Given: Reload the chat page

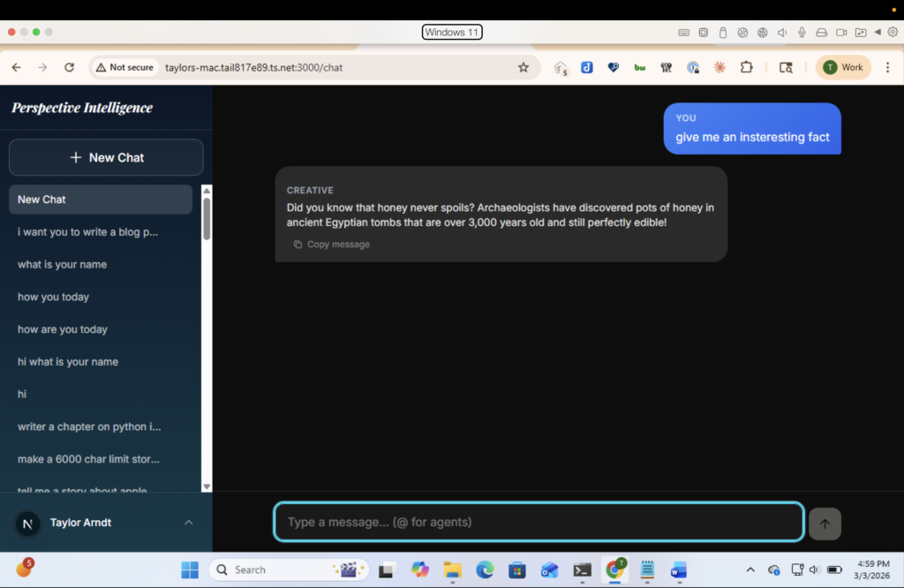Looking at the screenshot, I should click(69, 67).
